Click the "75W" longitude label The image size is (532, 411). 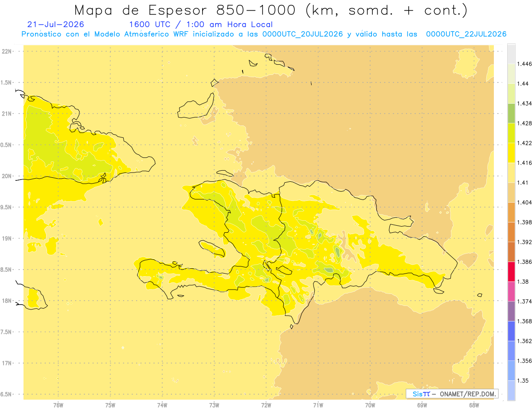[110, 405]
